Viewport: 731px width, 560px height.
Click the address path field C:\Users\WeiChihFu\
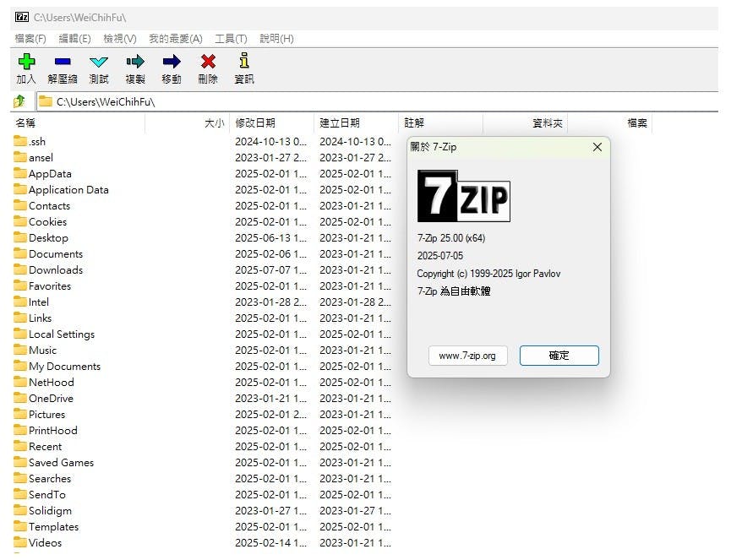coord(378,101)
